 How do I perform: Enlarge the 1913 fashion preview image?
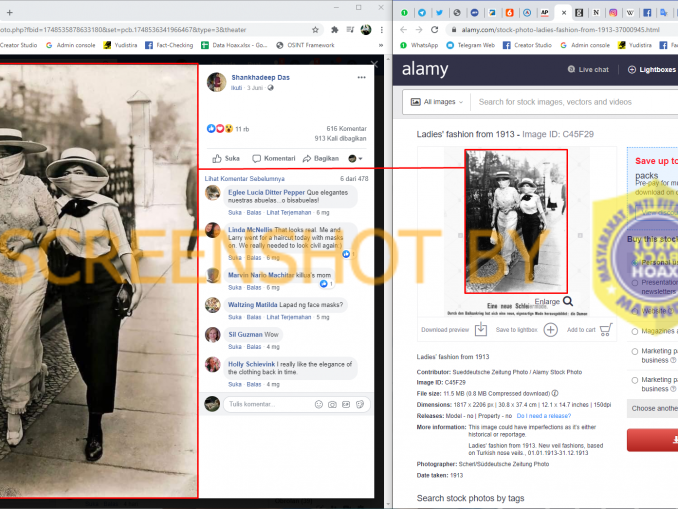(x=554, y=301)
